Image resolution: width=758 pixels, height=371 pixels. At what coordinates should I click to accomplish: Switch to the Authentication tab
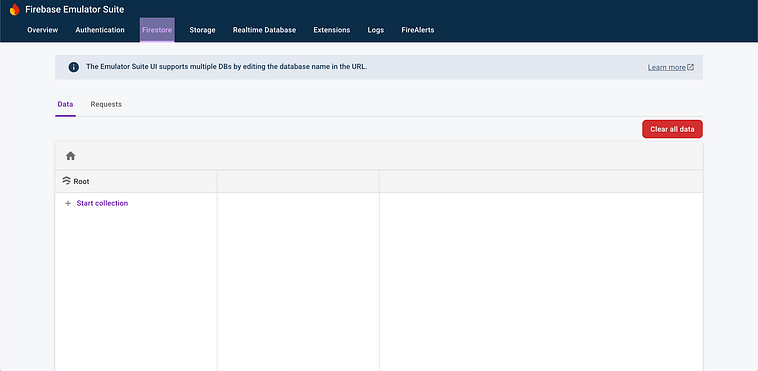pyautogui.click(x=100, y=30)
